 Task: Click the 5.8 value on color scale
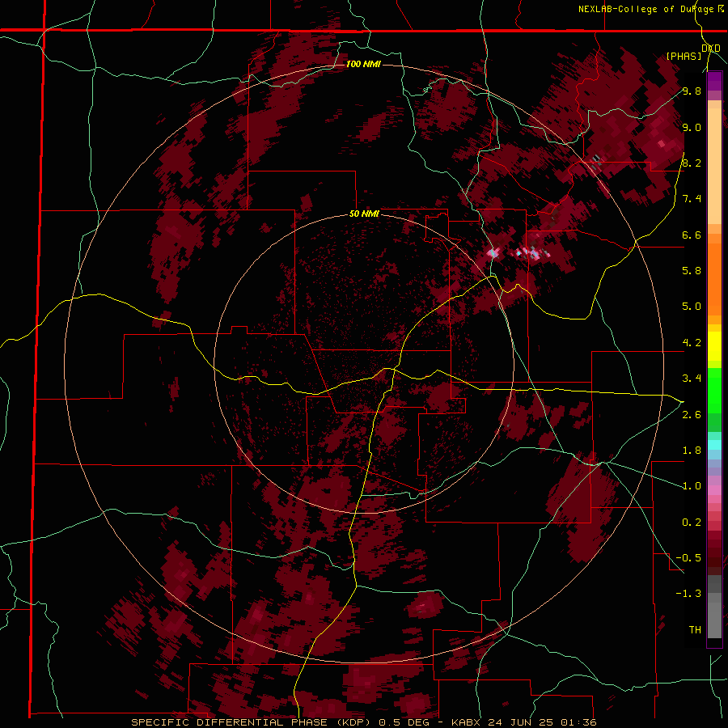(x=692, y=270)
